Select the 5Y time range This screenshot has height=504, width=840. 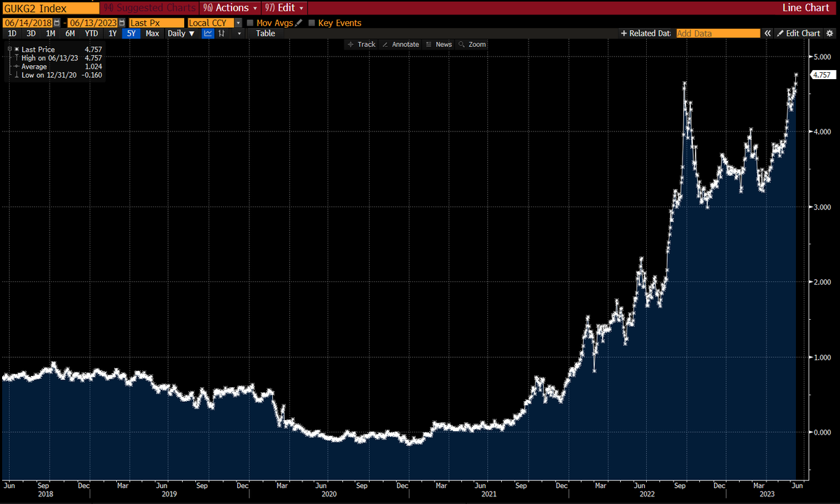[131, 33]
